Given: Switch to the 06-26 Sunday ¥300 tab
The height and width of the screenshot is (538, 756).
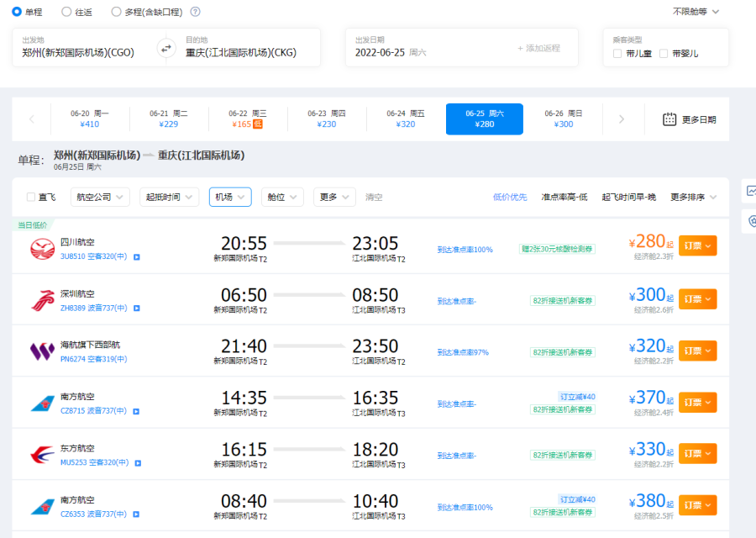Looking at the screenshot, I should click(563, 119).
